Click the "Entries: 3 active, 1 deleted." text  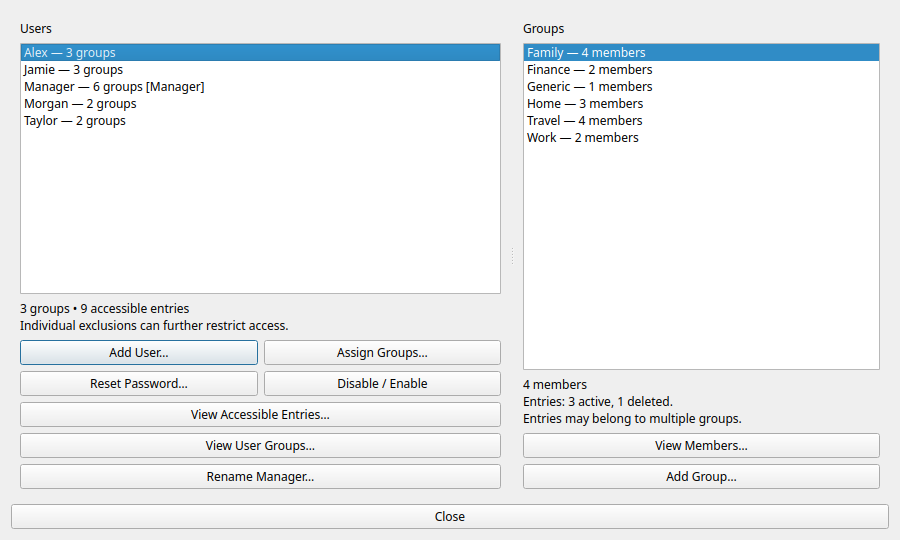pyautogui.click(x=598, y=402)
